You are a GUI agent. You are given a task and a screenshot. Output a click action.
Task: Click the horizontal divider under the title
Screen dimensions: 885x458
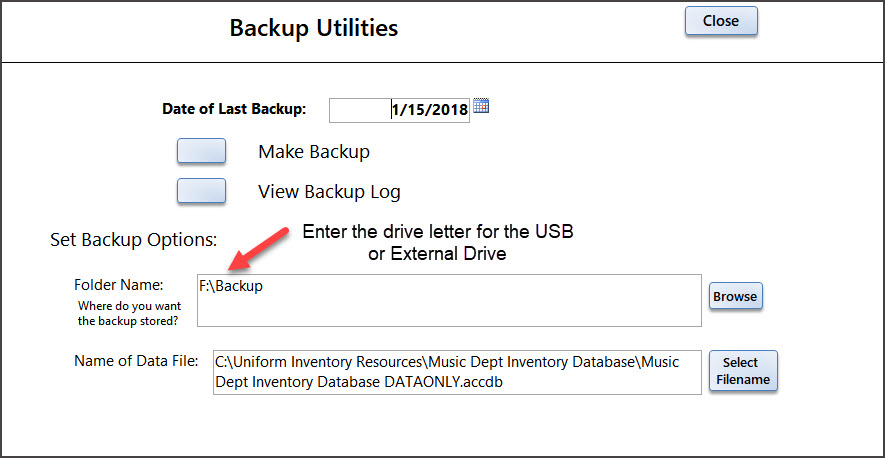(442, 62)
